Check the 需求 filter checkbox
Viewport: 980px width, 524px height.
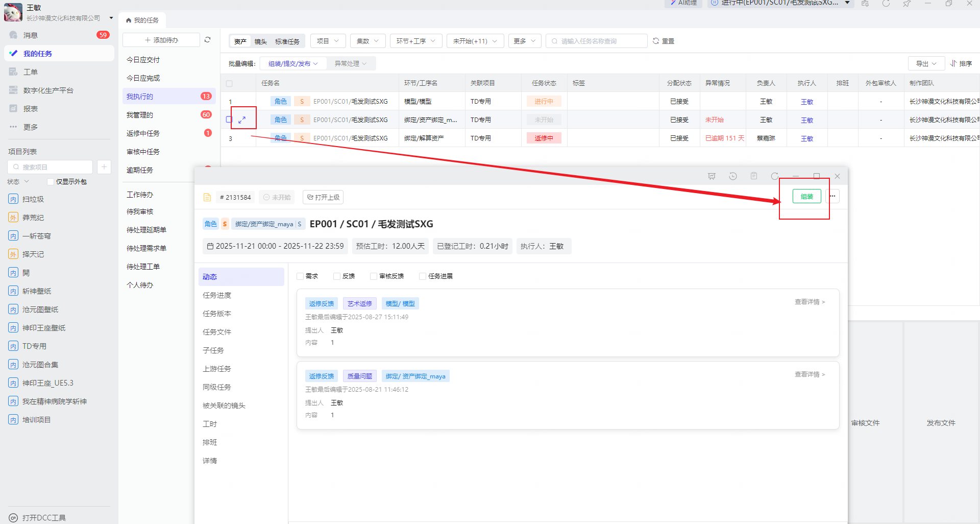pos(300,276)
